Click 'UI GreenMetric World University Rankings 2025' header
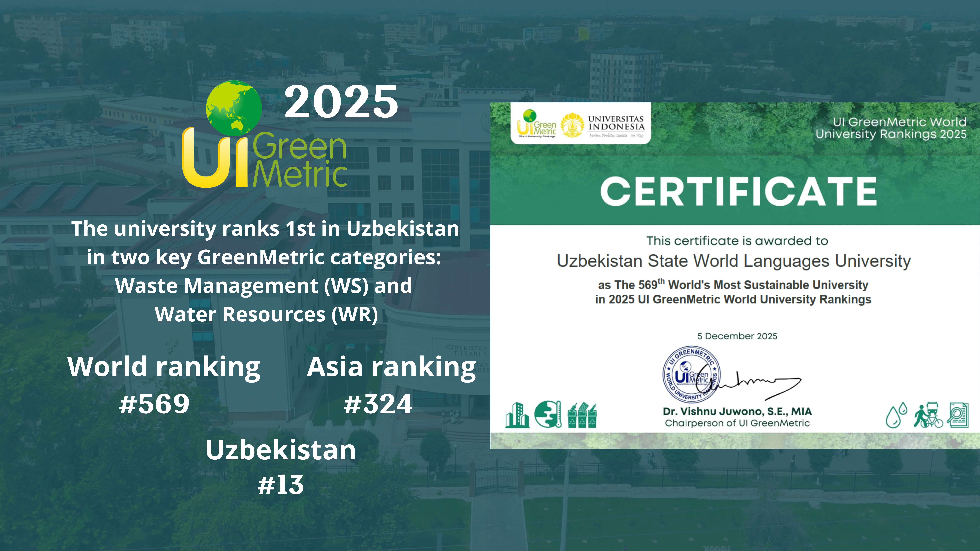The image size is (980, 551). click(x=891, y=128)
